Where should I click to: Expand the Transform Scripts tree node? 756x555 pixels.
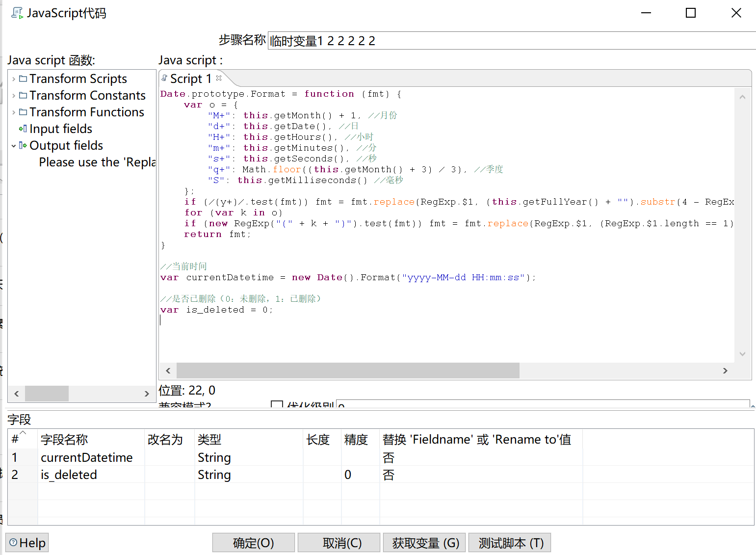click(x=14, y=79)
